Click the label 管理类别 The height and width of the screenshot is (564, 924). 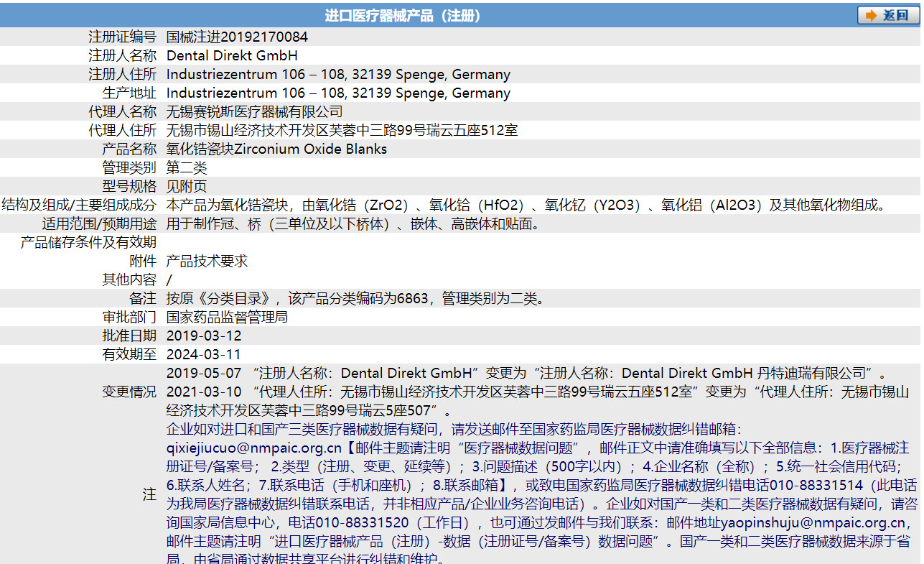coord(129,167)
